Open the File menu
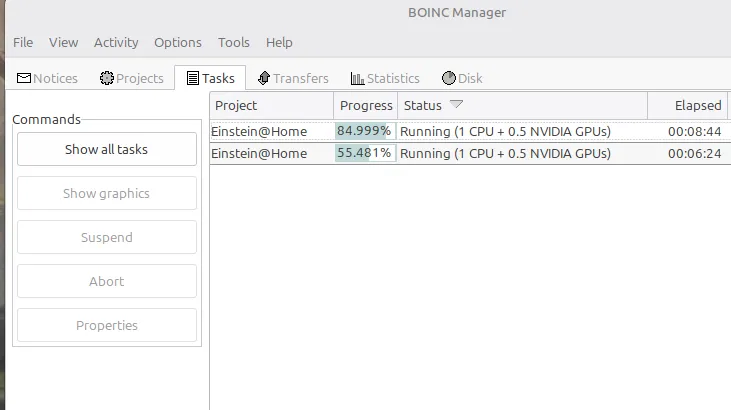This screenshot has height=410, width=731. pos(23,42)
